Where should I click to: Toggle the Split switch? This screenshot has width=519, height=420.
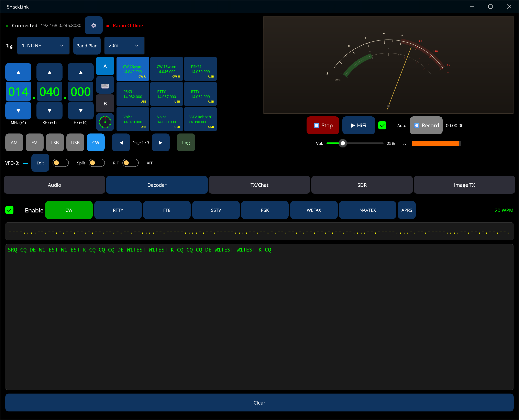coord(60,163)
